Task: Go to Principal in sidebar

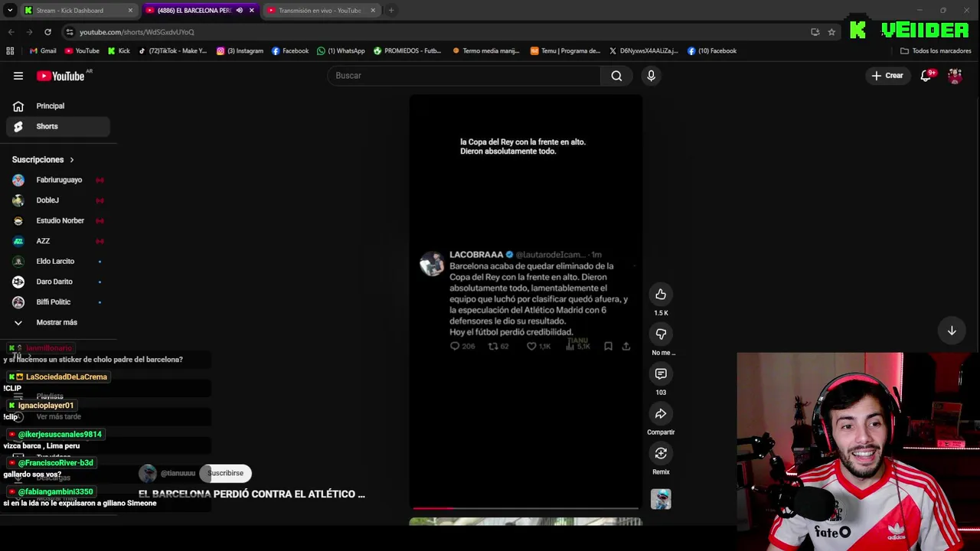Action: [x=57, y=106]
